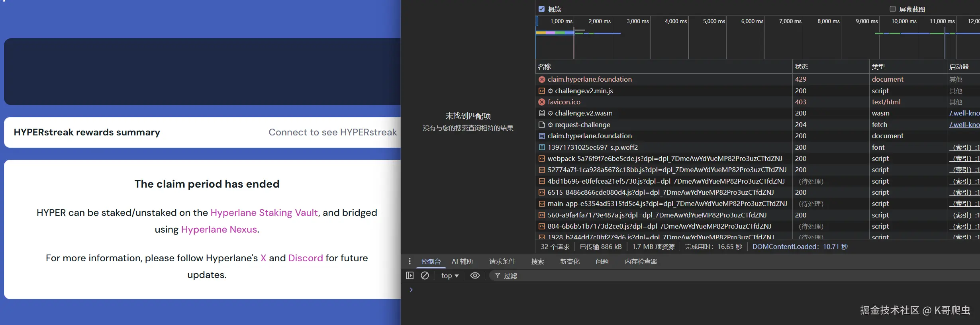Open the 新变化 tab
This screenshot has height=325, width=980.
570,262
